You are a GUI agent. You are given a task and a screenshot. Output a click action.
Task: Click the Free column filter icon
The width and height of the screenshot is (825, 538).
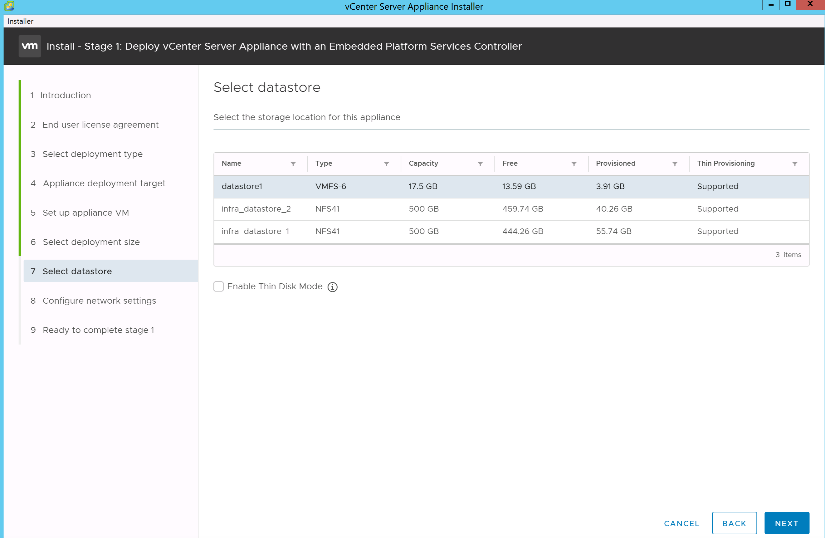pos(574,163)
